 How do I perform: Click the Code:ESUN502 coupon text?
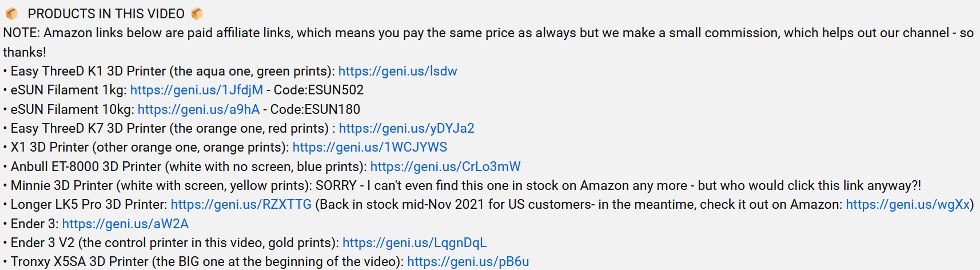318,90
